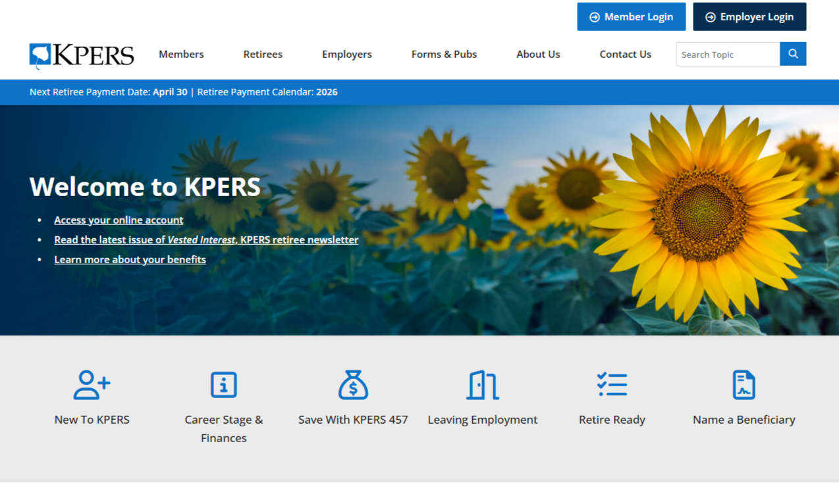Screen dimensions: 839x504
Task: Click the Save With KPERS 457 money bag icon
Action: [353, 385]
